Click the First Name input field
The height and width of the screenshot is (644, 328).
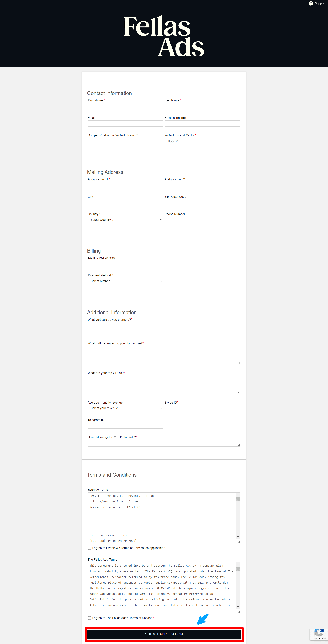pyautogui.click(x=125, y=106)
